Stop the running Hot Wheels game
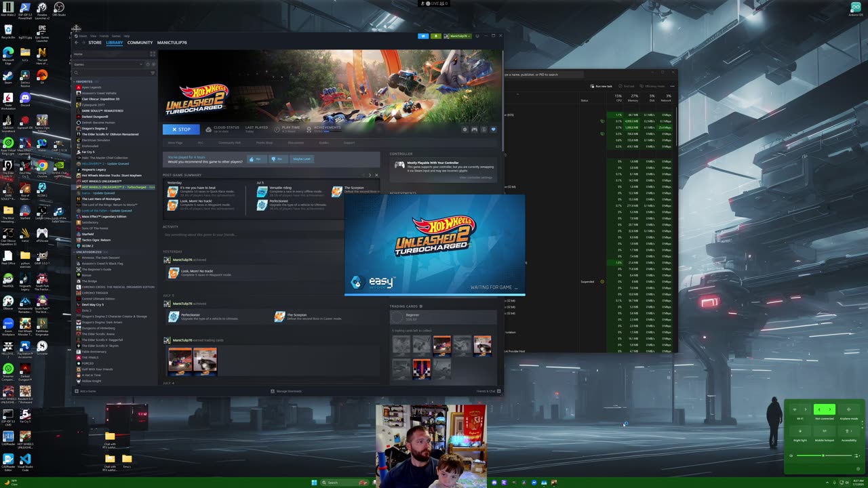Screen dimensions: 868x488 [181, 129]
